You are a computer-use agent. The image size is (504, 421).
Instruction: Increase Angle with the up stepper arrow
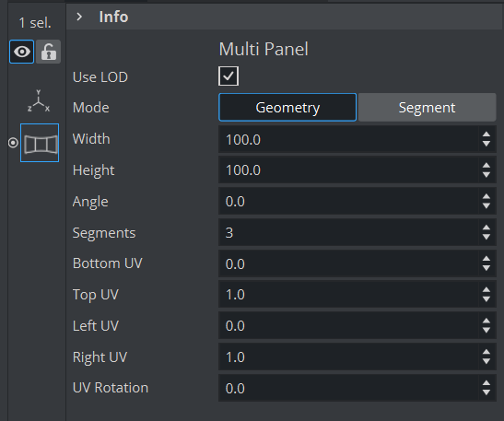(486, 196)
